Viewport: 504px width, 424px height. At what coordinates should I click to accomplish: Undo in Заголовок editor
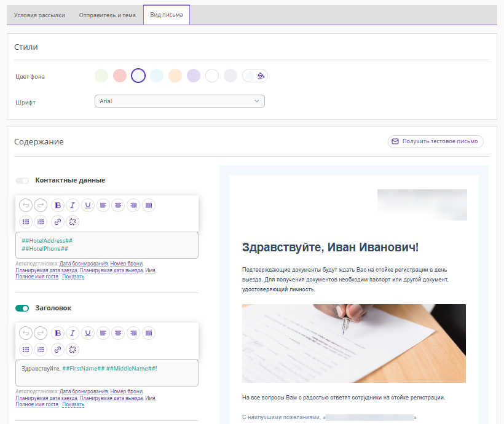pyautogui.click(x=26, y=333)
